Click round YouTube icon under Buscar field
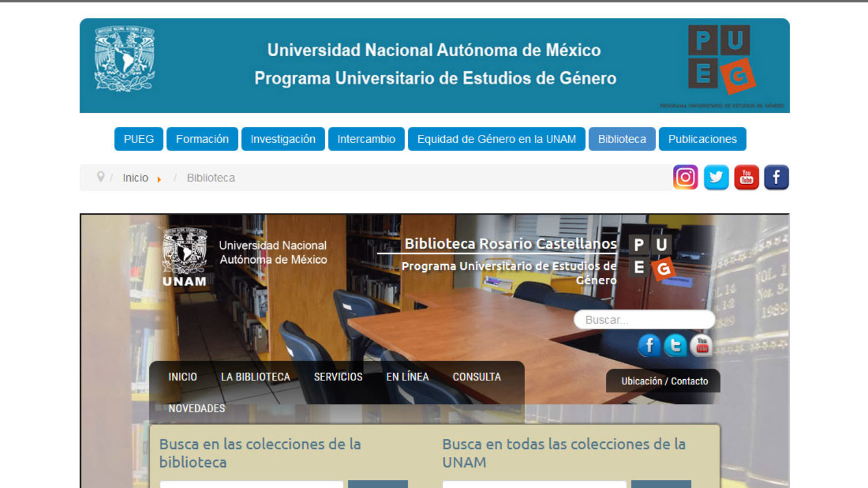Image resolution: width=868 pixels, height=488 pixels. [701, 346]
